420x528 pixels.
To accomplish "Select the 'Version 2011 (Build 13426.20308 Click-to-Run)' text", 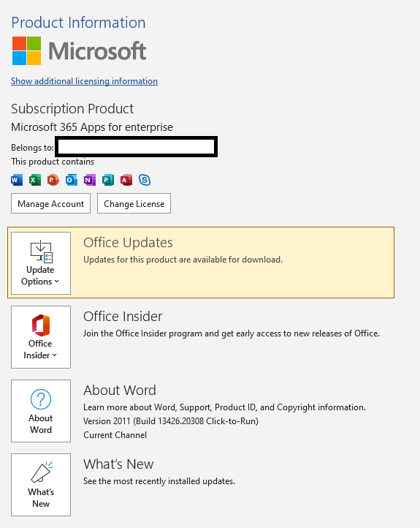I will pos(171,421).
